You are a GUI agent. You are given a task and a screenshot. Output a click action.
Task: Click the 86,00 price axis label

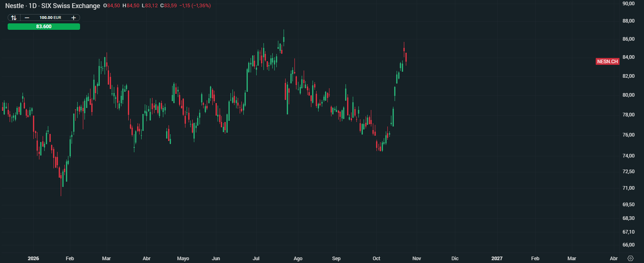tap(628, 39)
